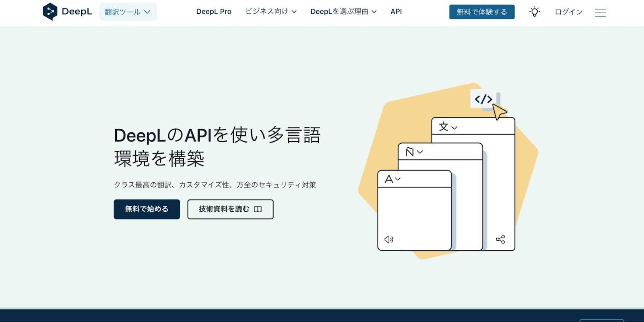644x322 pixels.
Task: Open the A language dropdown in illustration
Action: coord(392,179)
